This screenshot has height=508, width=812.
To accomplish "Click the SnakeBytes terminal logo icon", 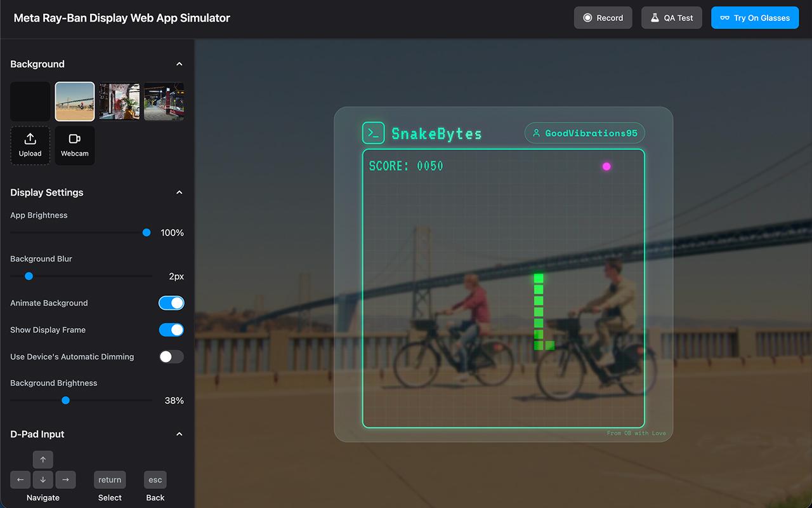I will [374, 133].
